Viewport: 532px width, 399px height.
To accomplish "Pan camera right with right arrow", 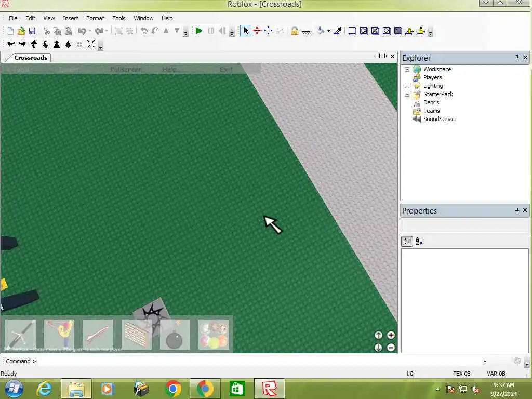I will pyautogui.click(x=22, y=44).
